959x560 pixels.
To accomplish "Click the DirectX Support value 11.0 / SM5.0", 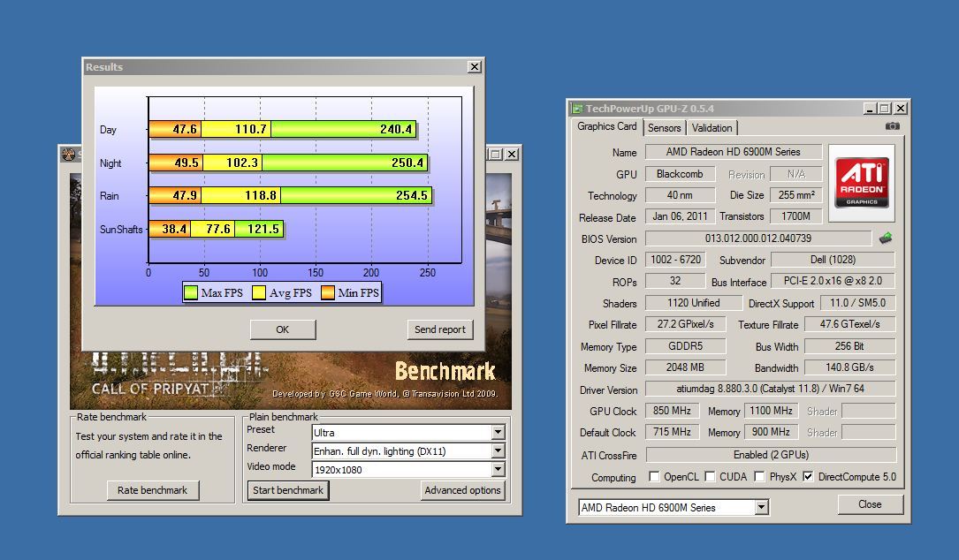I will [x=857, y=303].
